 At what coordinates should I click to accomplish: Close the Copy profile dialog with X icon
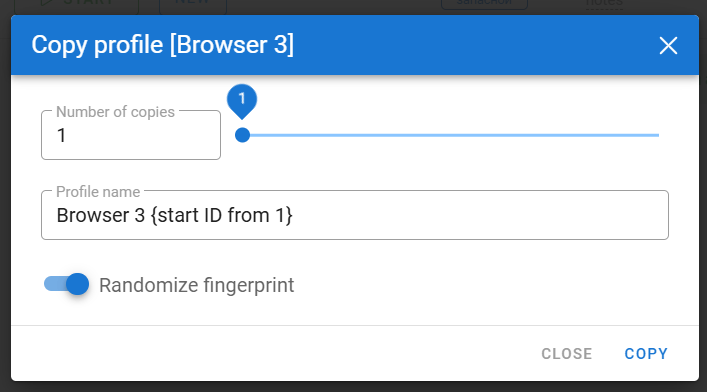pos(668,46)
